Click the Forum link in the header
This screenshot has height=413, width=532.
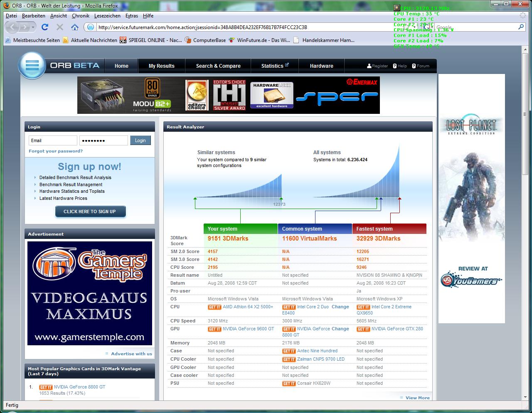(421, 66)
